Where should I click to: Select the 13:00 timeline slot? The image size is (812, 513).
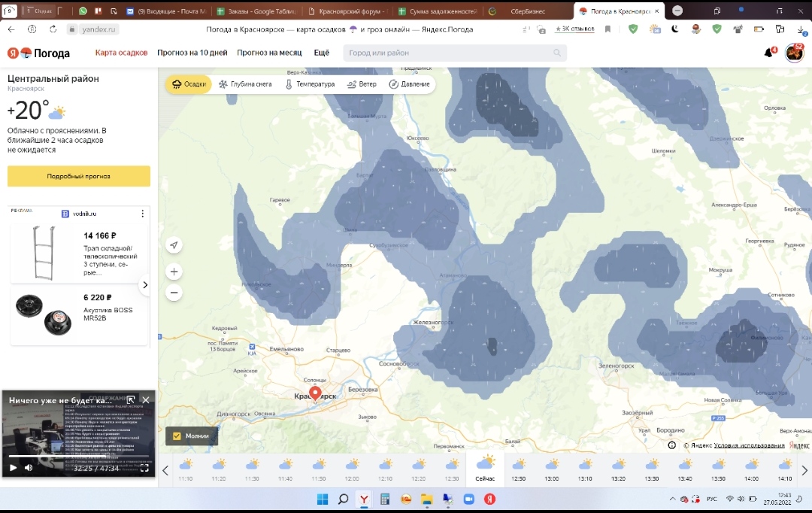(x=552, y=469)
